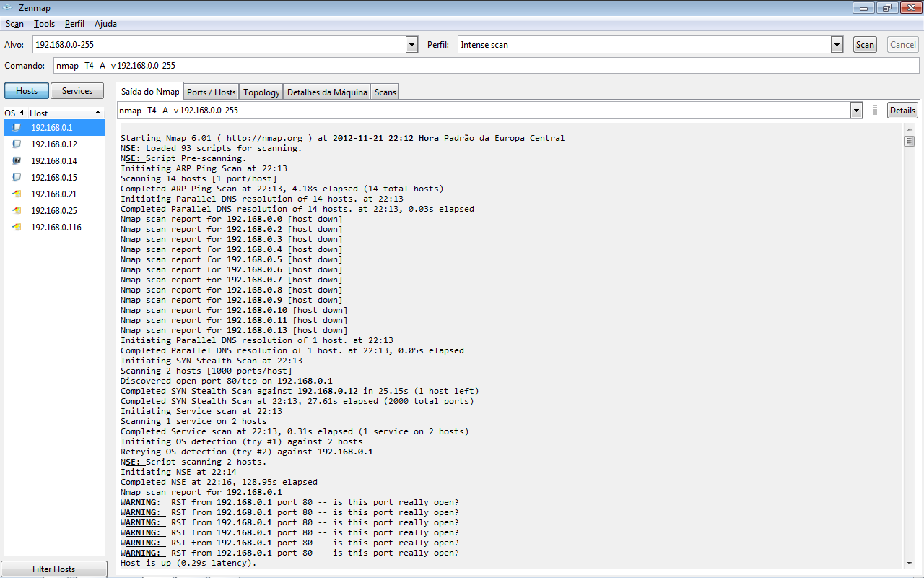This screenshot has height=578, width=924.
Task: Sort hosts by the Host column header
Action: tap(66, 113)
